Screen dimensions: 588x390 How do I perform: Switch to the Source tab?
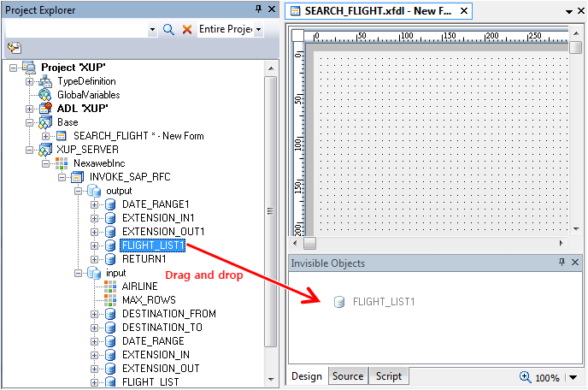(x=347, y=376)
